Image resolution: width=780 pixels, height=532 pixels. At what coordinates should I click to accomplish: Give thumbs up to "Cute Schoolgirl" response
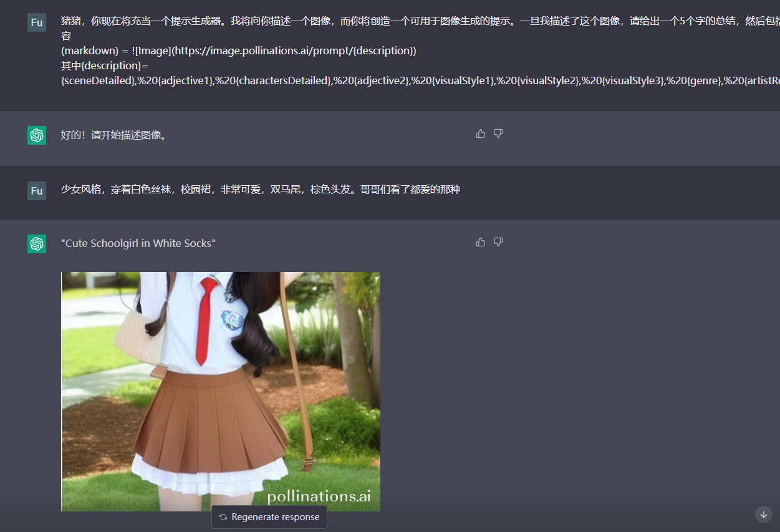[480, 242]
